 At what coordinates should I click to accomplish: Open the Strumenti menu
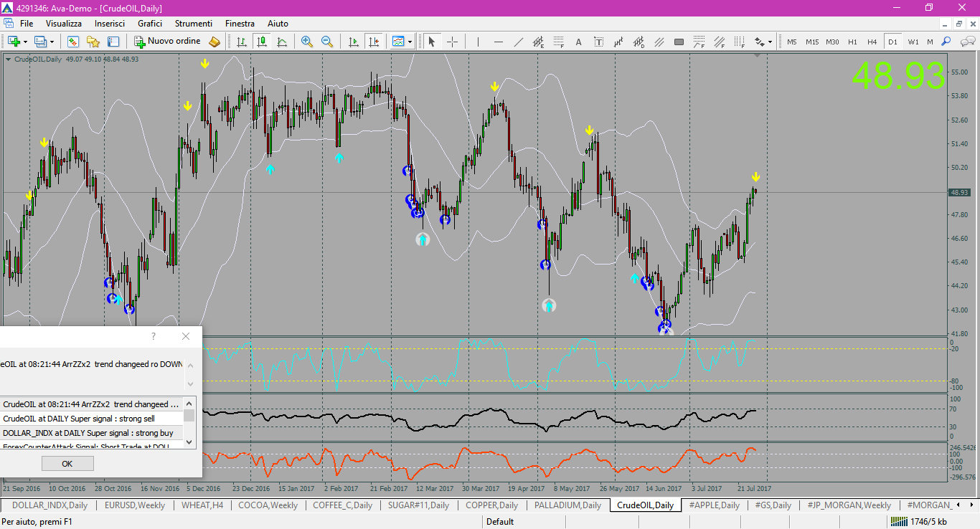point(194,24)
